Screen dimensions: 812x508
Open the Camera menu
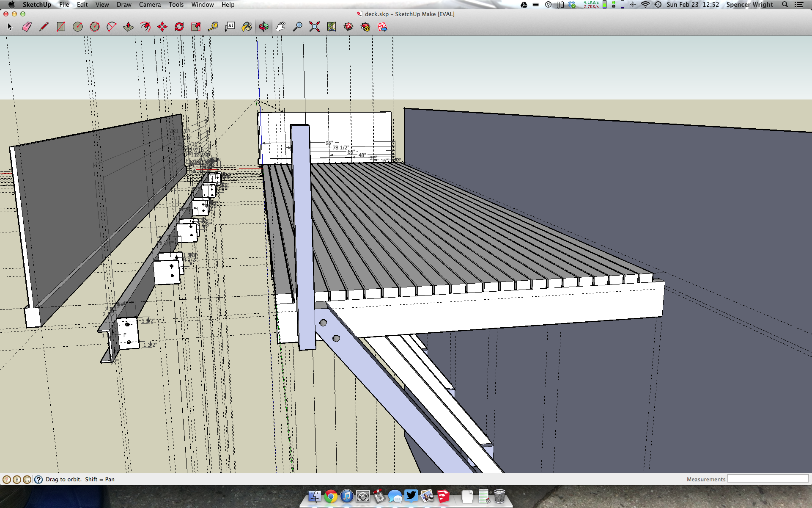(150, 5)
